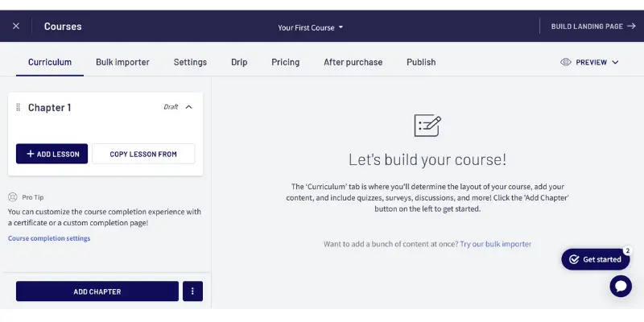Close the course editor with X icon
644x322 pixels.
[16, 27]
